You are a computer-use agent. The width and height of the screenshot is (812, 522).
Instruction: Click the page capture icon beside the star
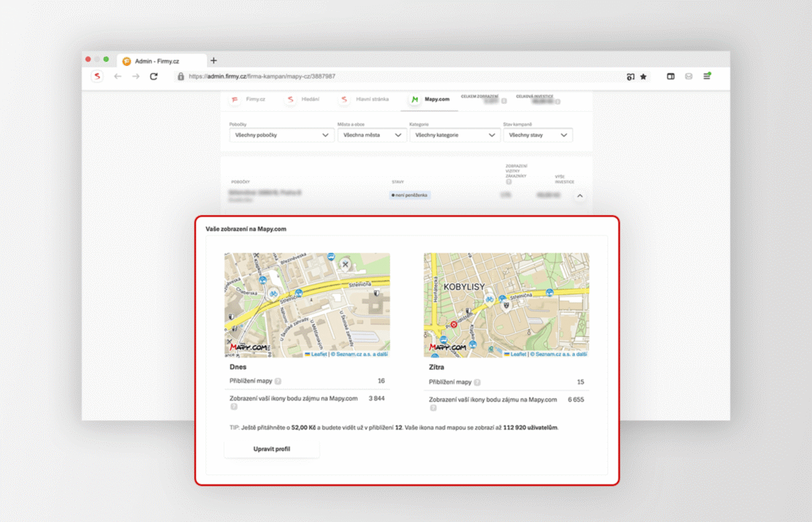pyautogui.click(x=630, y=77)
